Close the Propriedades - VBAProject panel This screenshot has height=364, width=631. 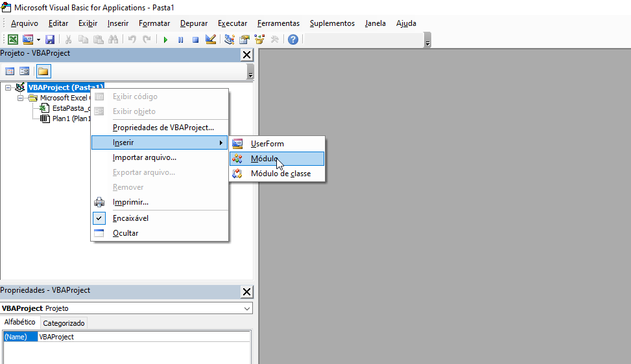click(246, 292)
